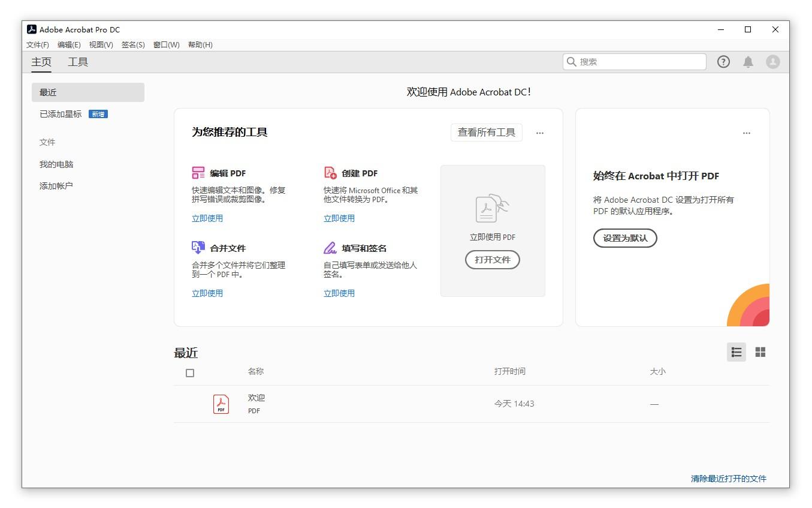812x508 pixels.
Task: Switch to the 工具 tab
Action: click(77, 61)
